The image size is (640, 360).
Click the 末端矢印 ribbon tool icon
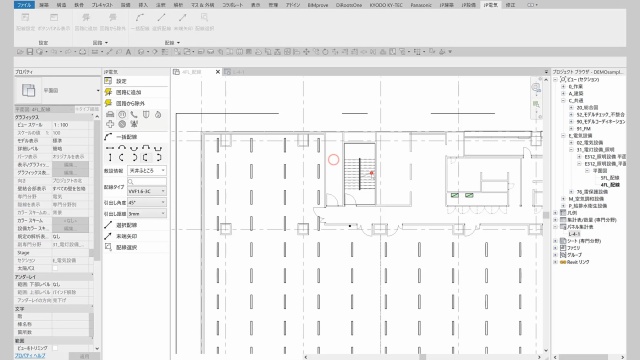click(182, 18)
